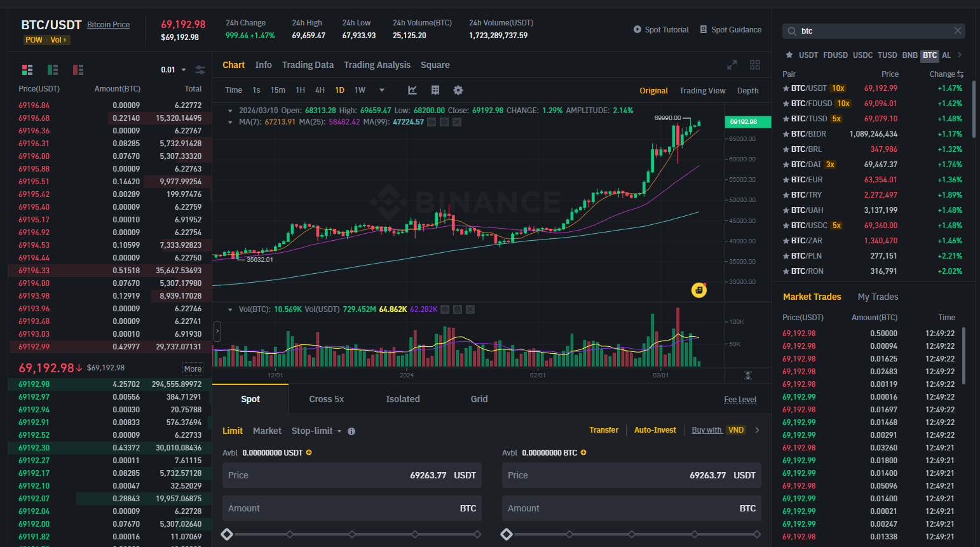The image size is (980, 547).
Task: Toggle volume indicator visibility eye
Action: (x=445, y=309)
